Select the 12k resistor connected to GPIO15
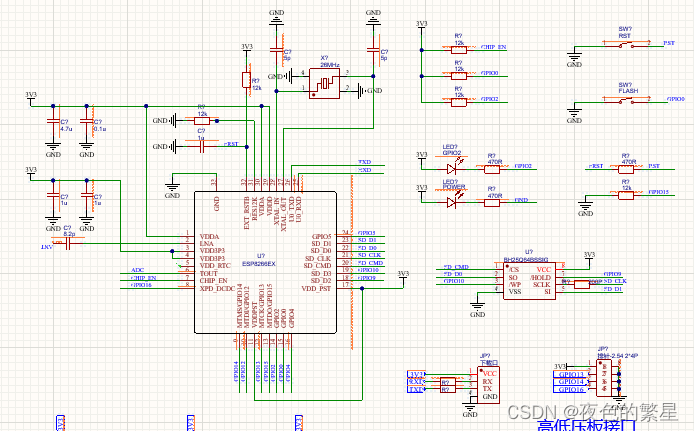This screenshot has width=694, height=431. point(626,195)
